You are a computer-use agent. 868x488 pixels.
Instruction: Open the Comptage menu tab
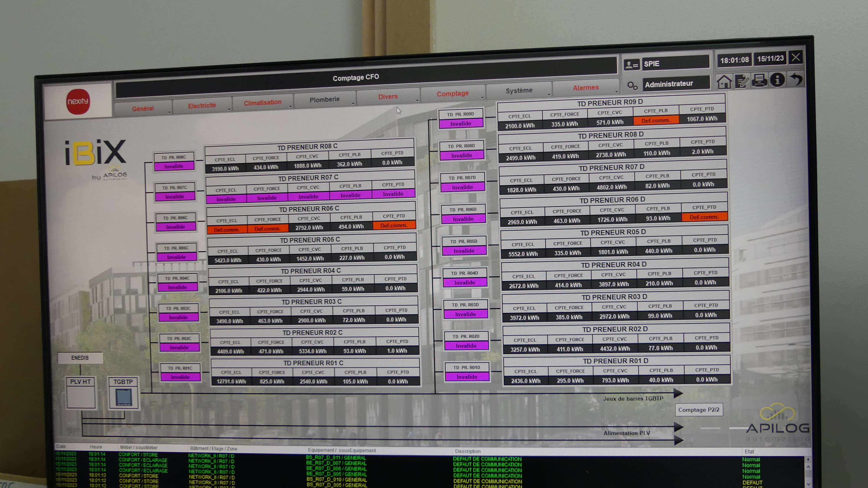pyautogui.click(x=452, y=94)
